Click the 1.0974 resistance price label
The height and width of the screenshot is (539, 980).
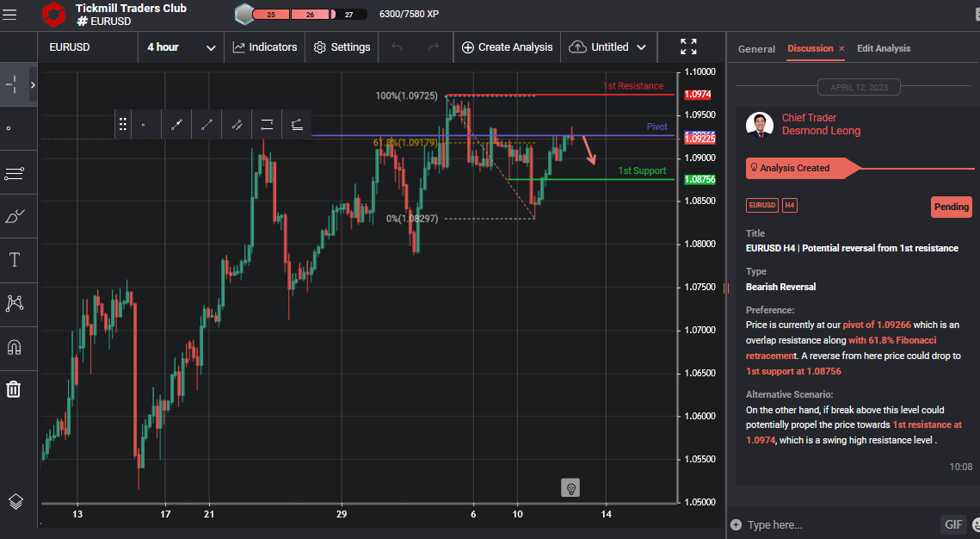pos(698,95)
